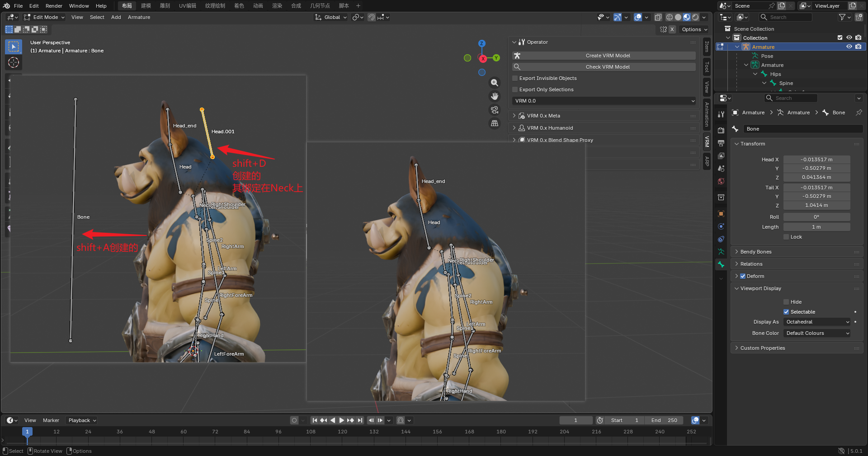This screenshot has width=868, height=456.
Task: Open the VRM 0.0 version dropdown
Action: coord(604,101)
